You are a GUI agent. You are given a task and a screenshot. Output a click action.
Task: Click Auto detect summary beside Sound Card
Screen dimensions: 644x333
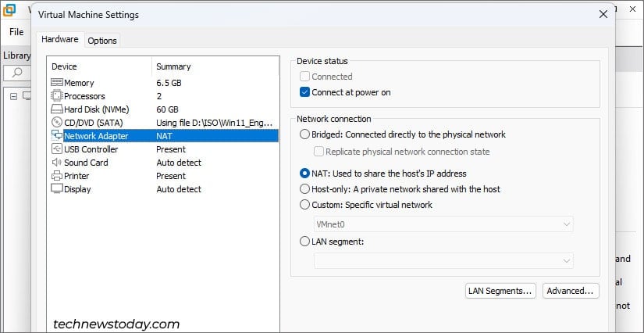[179, 163]
